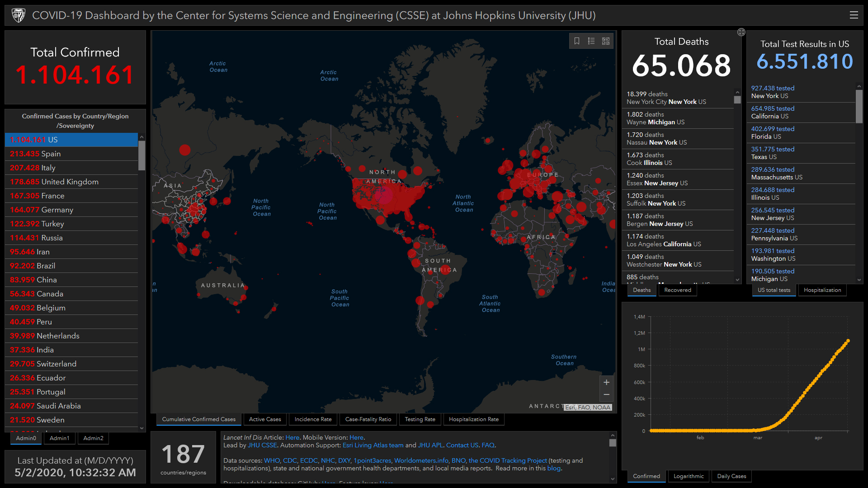868x488 pixels.
Task: Select Spain in the country list
Action: pos(71,154)
